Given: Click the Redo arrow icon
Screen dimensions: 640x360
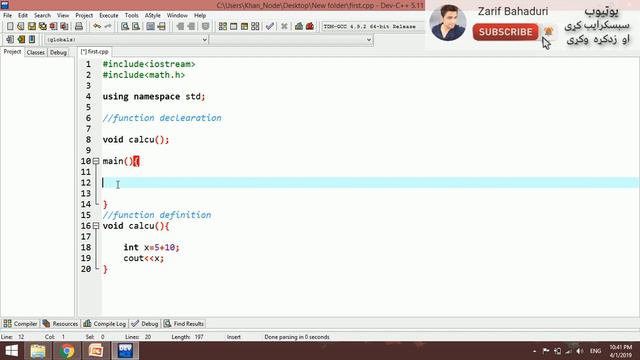Looking at the screenshot, I should (108, 27).
